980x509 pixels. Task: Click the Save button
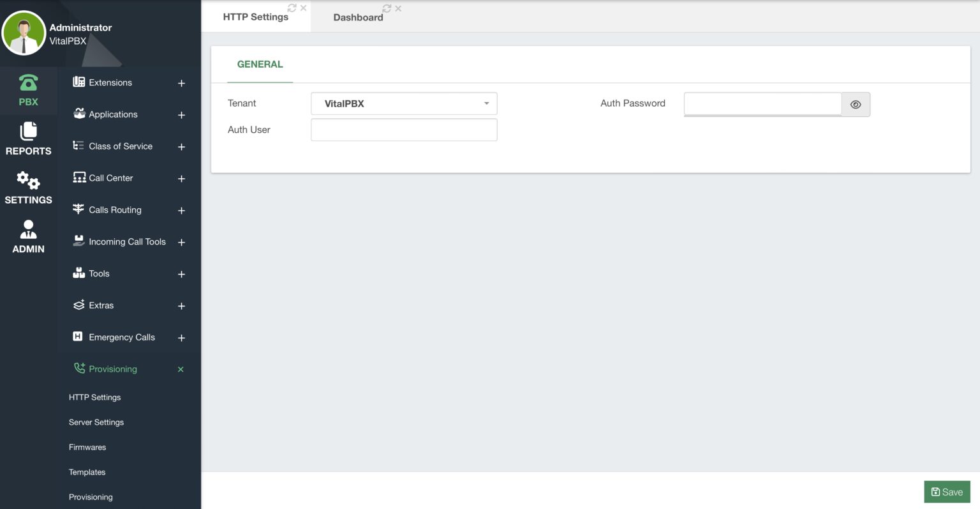click(x=947, y=492)
